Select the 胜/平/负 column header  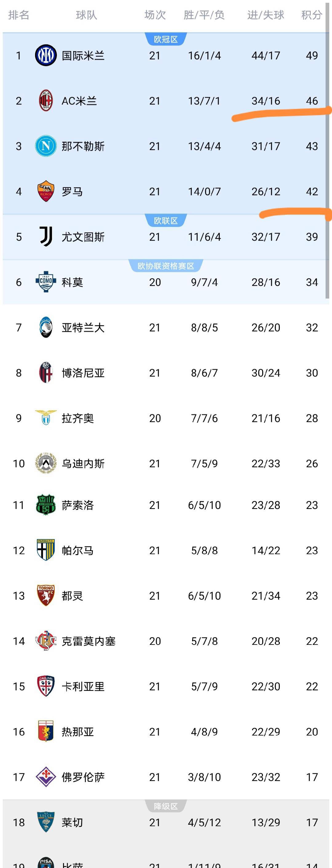[x=204, y=15]
